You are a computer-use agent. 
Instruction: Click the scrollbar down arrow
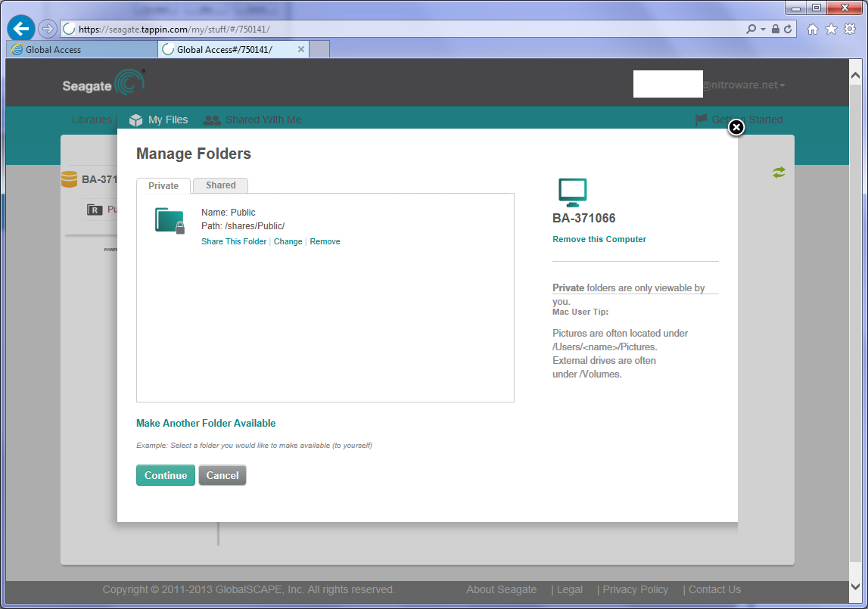click(x=855, y=586)
